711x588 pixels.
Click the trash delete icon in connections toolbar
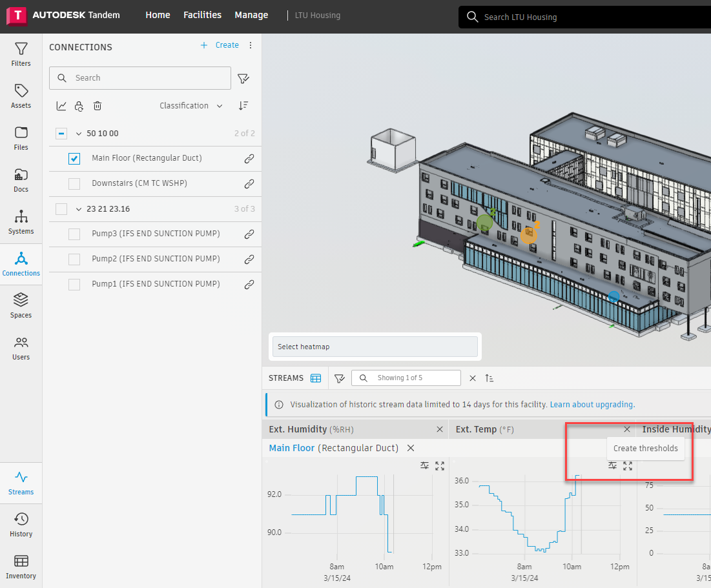98,106
